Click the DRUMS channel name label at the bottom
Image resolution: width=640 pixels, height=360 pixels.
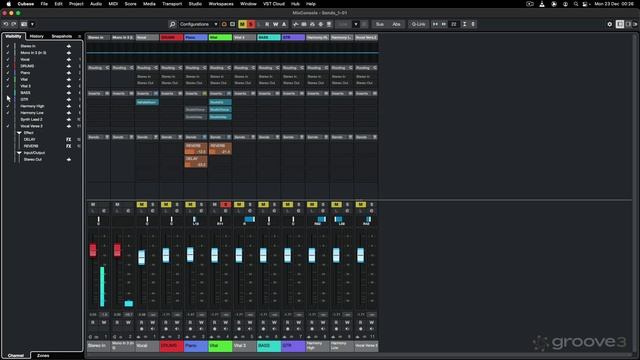click(x=171, y=346)
